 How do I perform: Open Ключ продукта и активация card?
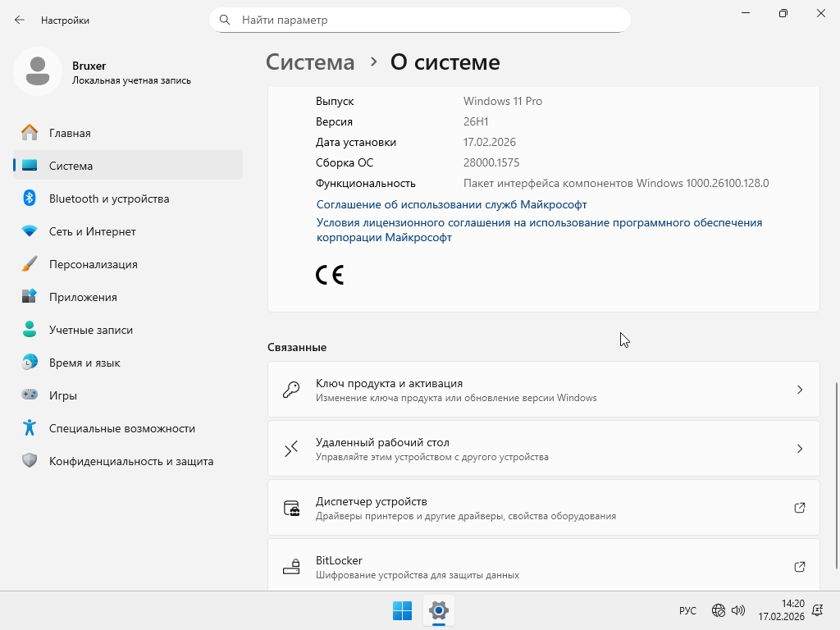544,390
